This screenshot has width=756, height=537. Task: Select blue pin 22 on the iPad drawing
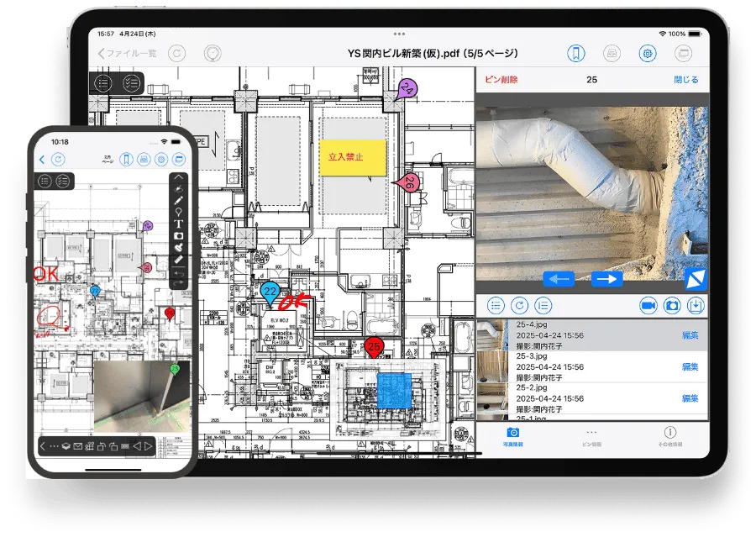coord(270,292)
